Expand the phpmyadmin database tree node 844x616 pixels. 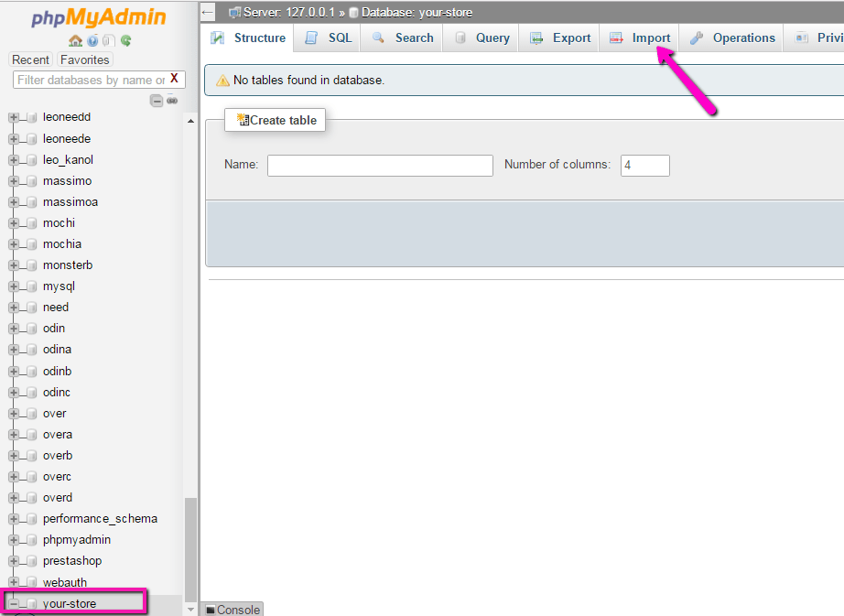pyautogui.click(x=14, y=540)
